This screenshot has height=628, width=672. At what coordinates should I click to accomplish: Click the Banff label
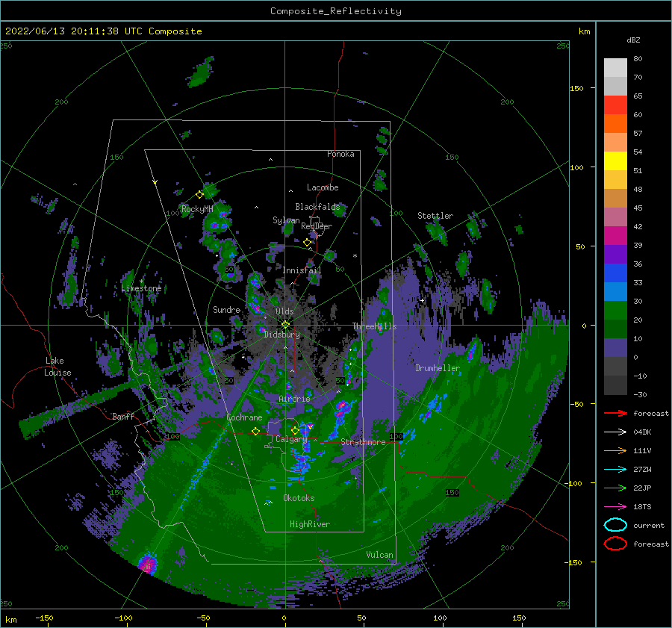click(x=123, y=416)
